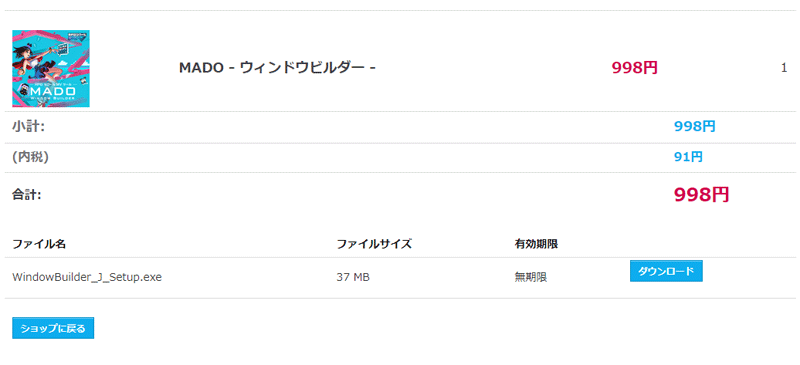Click the 小計: label
The width and height of the screenshot is (800, 365).
pos(29,126)
